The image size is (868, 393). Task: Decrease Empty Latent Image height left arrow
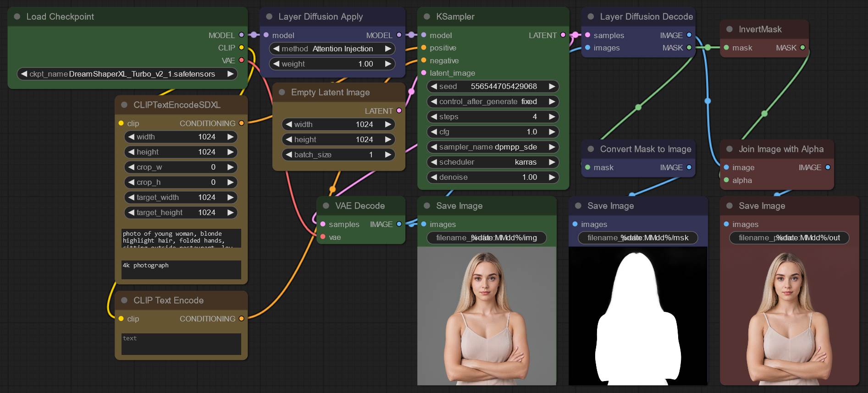289,139
